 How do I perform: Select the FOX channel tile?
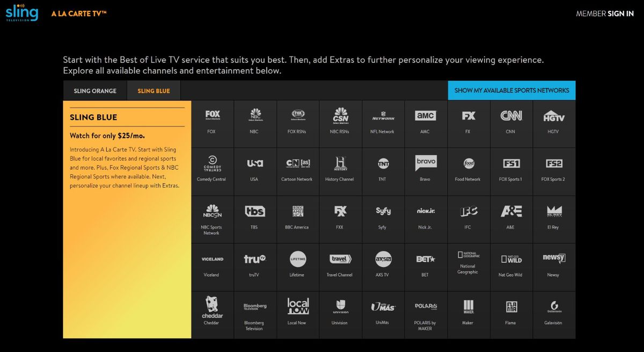click(x=213, y=124)
